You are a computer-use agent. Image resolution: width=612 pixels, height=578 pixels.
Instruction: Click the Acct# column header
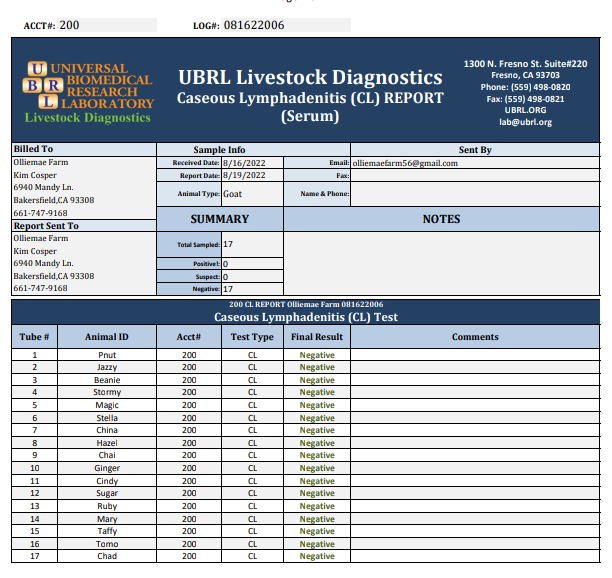click(x=189, y=337)
